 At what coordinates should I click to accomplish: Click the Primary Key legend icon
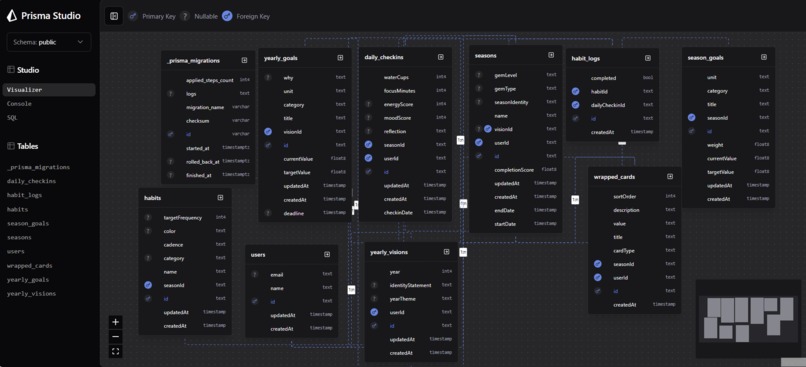133,16
